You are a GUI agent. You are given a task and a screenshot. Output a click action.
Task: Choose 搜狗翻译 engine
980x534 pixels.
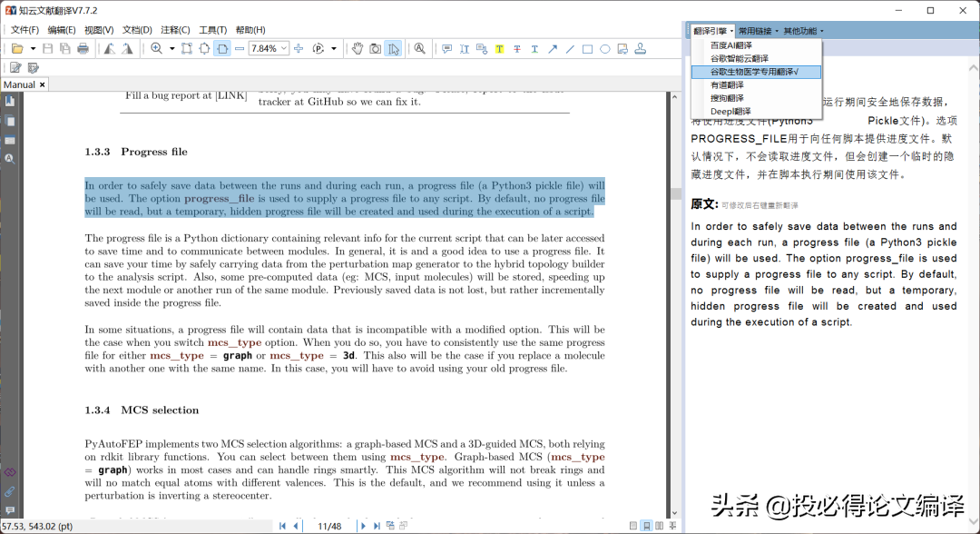pyautogui.click(x=756, y=98)
